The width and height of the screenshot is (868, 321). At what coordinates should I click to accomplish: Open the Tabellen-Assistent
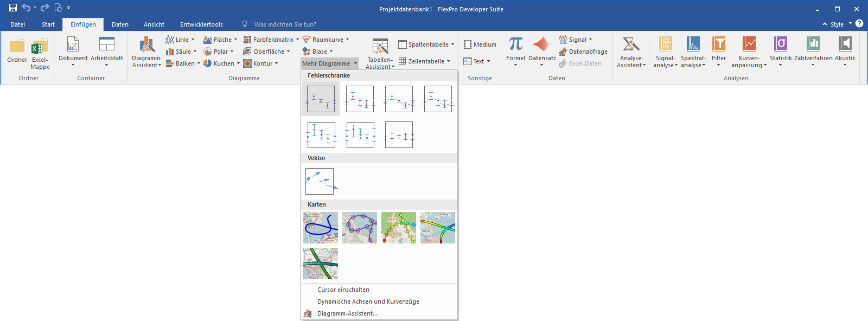[x=380, y=54]
